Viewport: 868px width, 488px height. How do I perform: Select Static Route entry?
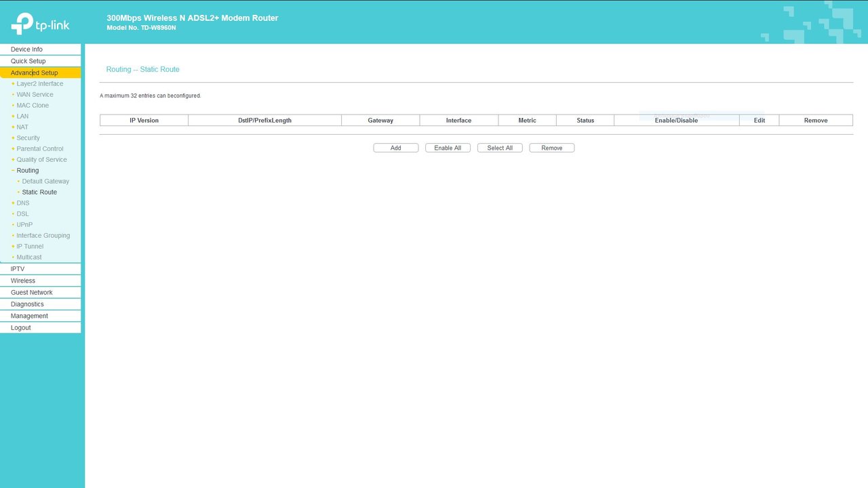pos(39,192)
